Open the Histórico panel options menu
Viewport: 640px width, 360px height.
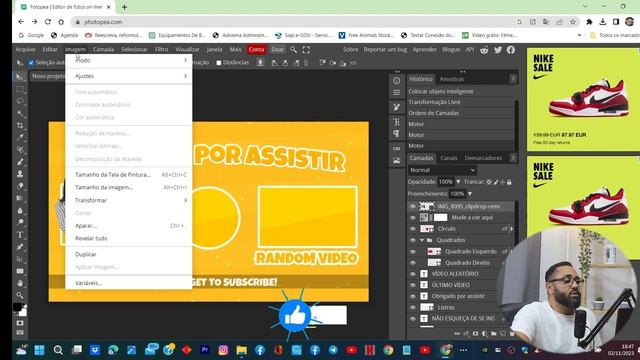pyautogui.click(x=513, y=79)
